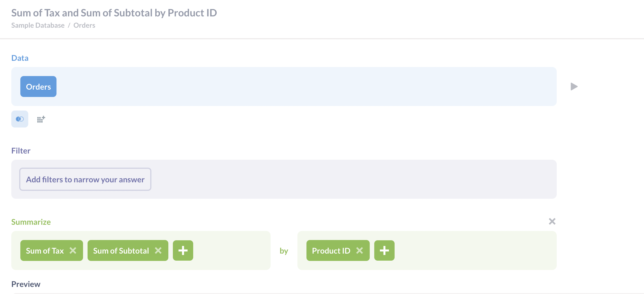The width and height of the screenshot is (644, 294).
Task: Remove the Sum of Tax aggregation
Action: click(x=73, y=250)
